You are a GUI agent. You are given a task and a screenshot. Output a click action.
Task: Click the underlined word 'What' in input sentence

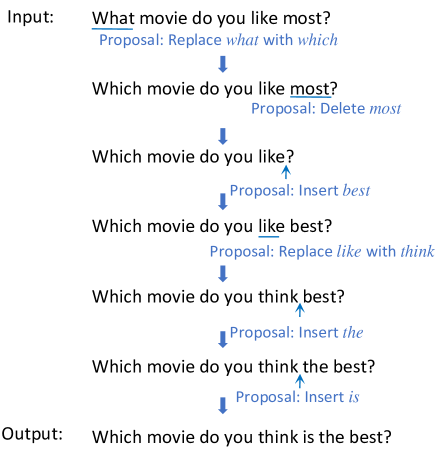[x=113, y=18]
